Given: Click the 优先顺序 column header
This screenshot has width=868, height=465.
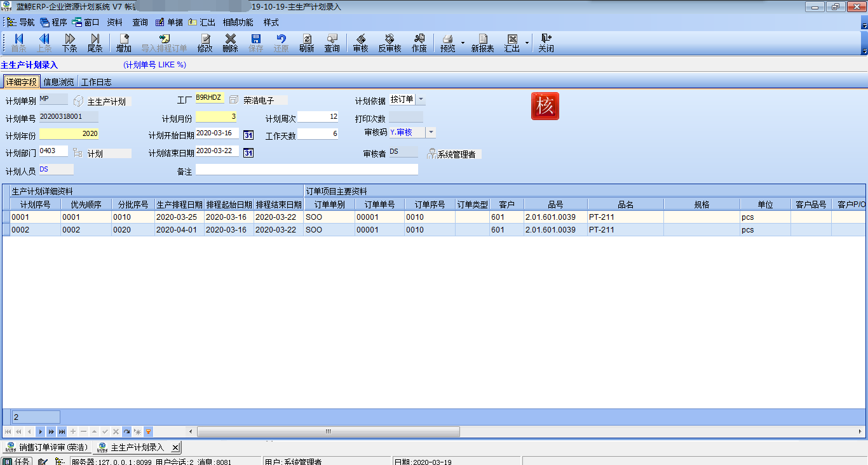Looking at the screenshot, I should pyautogui.click(x=86, y=205).
